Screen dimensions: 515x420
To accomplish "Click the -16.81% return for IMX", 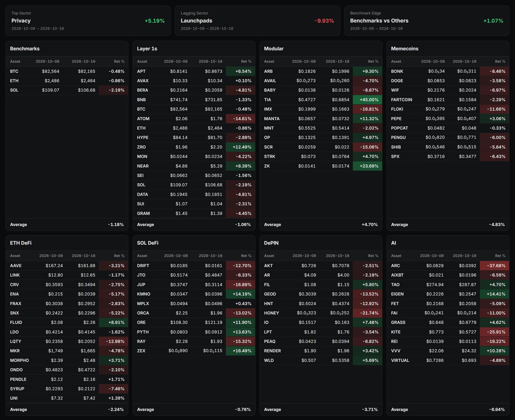I will 367,109.
